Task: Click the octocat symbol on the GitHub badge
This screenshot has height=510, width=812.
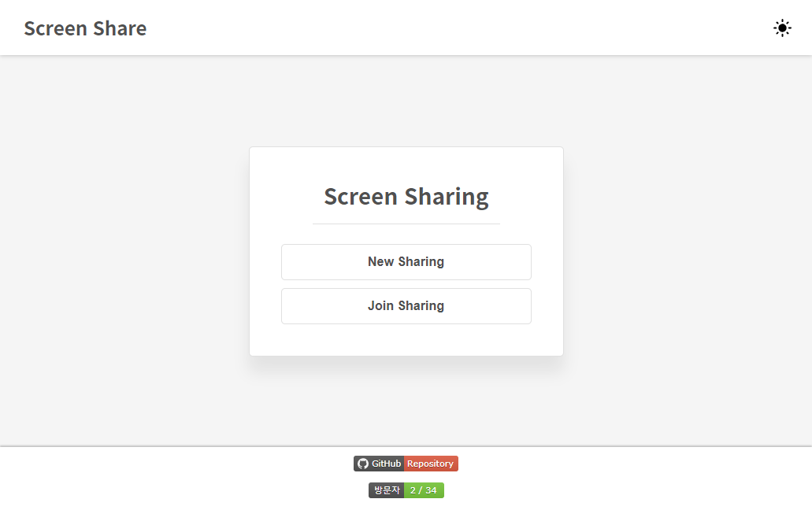Action: 362,464
